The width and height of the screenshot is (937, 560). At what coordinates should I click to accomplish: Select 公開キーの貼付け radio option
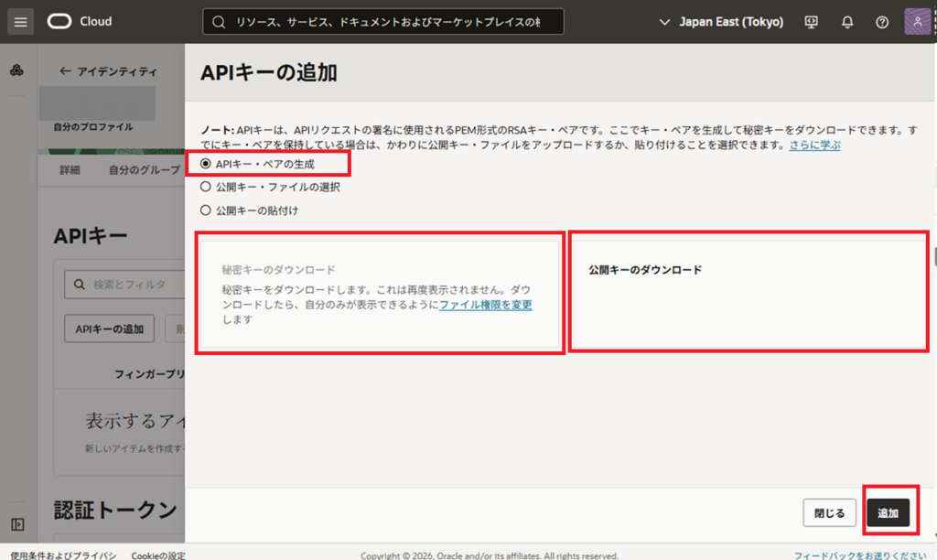pos(206,210)
